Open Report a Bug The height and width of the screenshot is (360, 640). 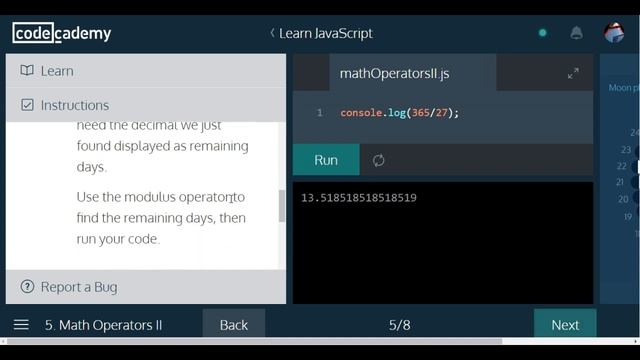coord(146,287)
